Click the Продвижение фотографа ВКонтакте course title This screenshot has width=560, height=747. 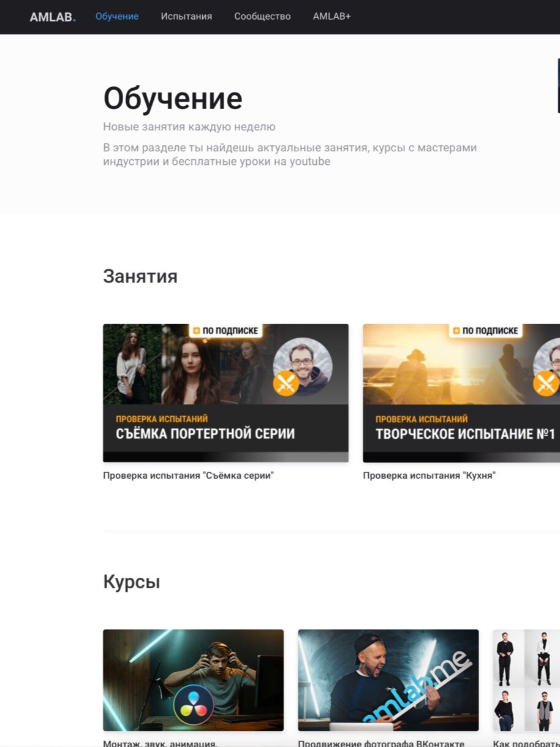pyautogui.click(x=381, y=743)
